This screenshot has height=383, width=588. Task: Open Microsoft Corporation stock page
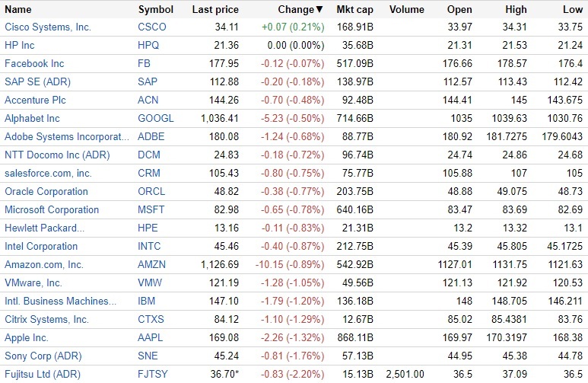pyautogui.click(x=52, y=210)
